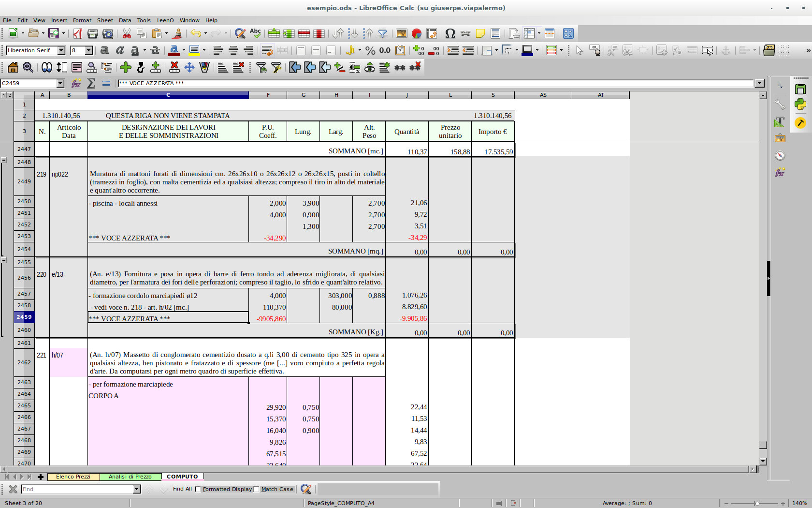The height and width of the screenshot is (508, 812).
Task: Click the blue move arrows LeenO icon
Action: (189, 67)
